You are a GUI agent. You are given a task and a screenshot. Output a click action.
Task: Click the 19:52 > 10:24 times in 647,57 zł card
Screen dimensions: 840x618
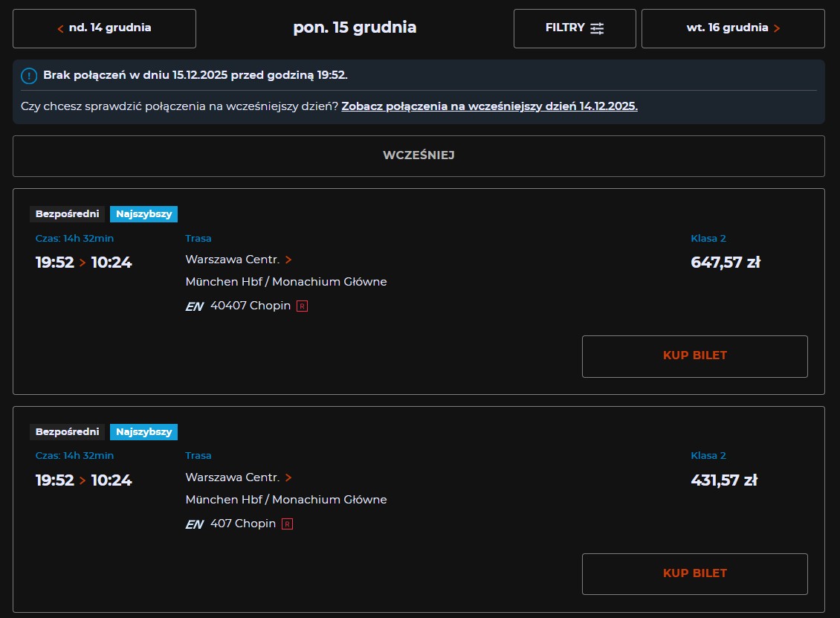coord(83,262)
